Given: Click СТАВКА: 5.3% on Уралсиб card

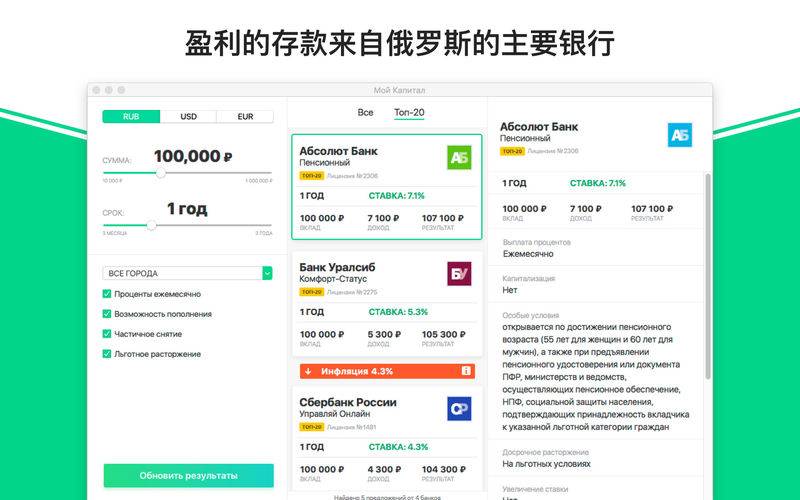Looking at the screenshot, I should pos(398,312).
